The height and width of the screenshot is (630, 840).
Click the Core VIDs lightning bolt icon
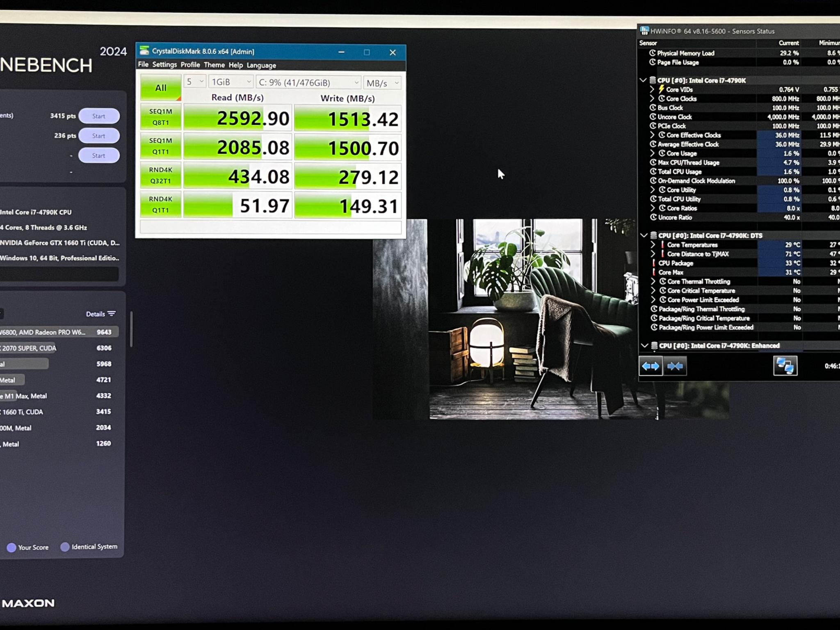pos(661,89)
